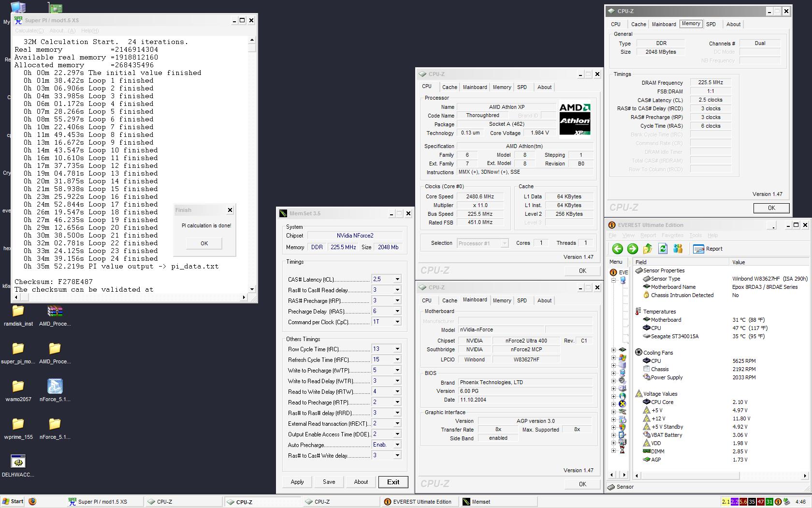
Task: Open Cache tab in CPU-Z CPU window
Action: tap(449, 87)
